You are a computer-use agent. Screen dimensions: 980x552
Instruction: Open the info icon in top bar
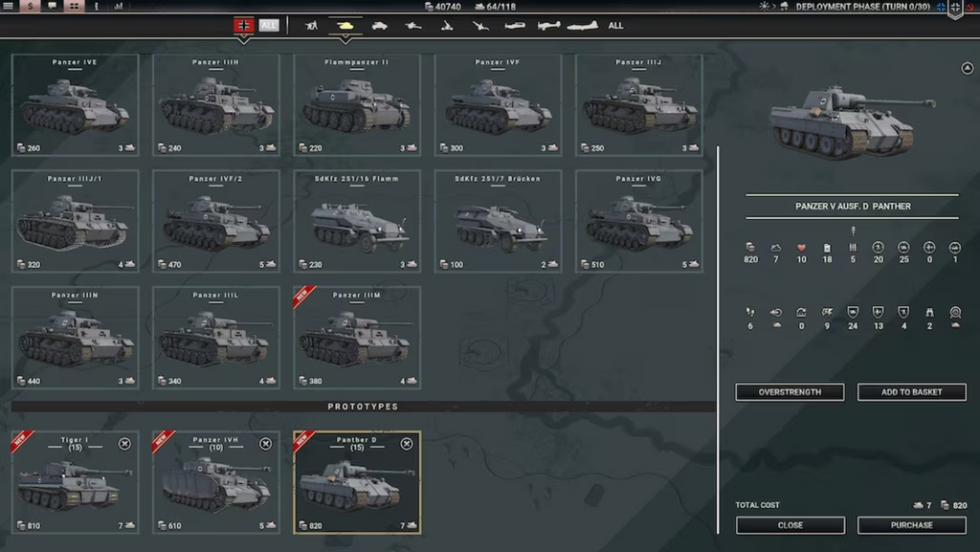click(x=97, y=7)
